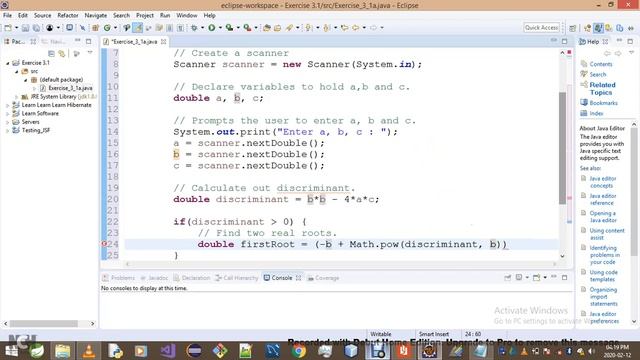Click the error marker on line 24
640x360 pixels.
click(104, 244)
